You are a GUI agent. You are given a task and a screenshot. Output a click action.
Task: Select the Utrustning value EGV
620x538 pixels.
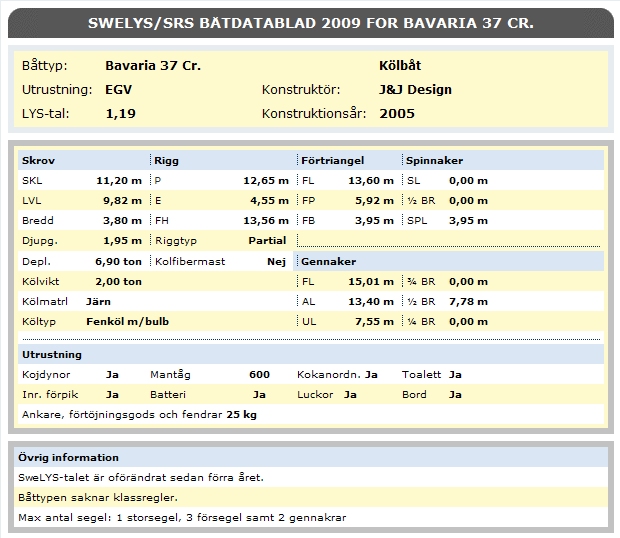pyautogui.click(x=118, y=90)
